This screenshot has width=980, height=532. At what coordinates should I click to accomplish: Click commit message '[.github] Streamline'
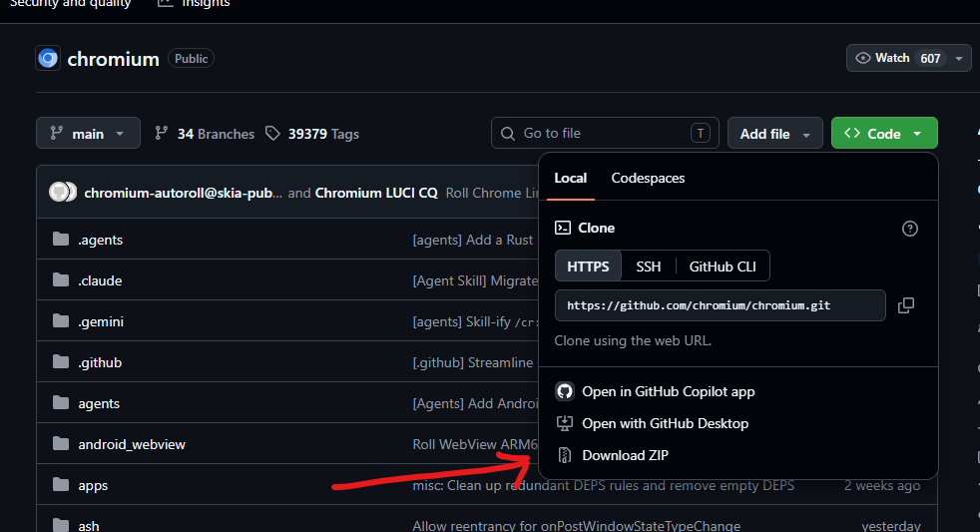[473, 362]
